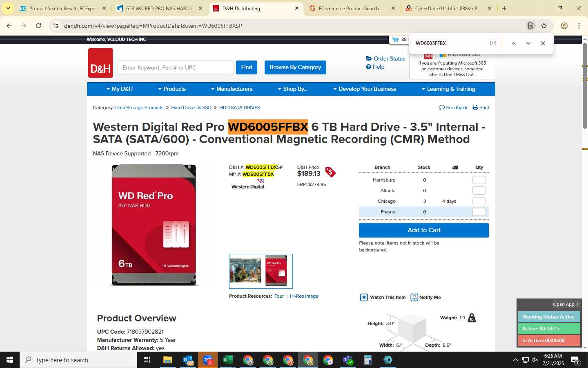Switch to ECommerce Product Search tab
The height and width of the screenshot is (368, 588).
(351, 8)
